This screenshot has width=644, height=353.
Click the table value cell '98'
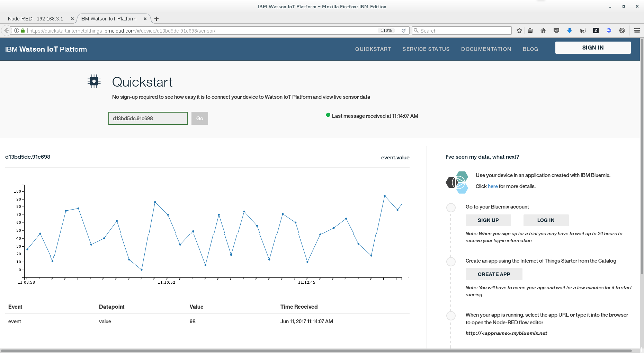[x=193, y=321]
